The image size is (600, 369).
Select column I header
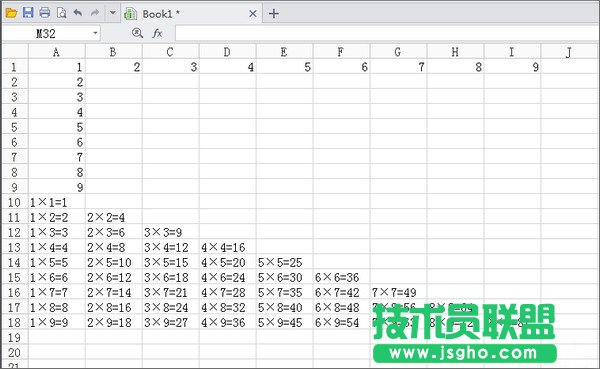coord(512,52)
